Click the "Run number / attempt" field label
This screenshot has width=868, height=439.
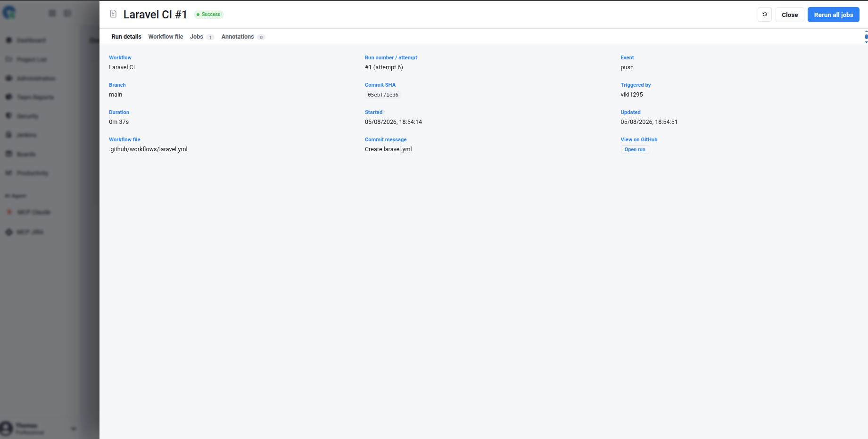[x=391, y=57]
